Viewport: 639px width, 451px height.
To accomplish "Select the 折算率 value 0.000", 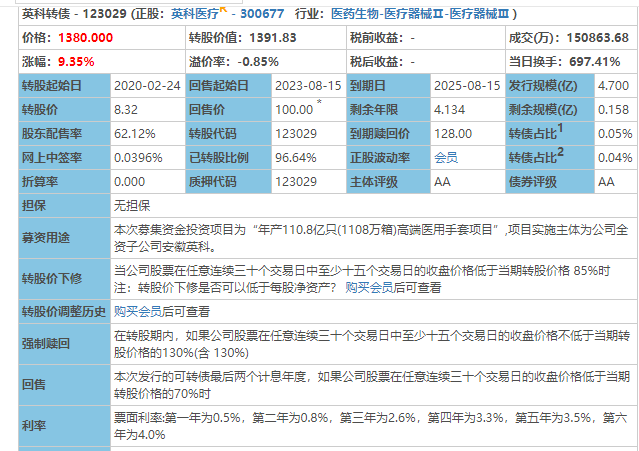I will 129,182.
